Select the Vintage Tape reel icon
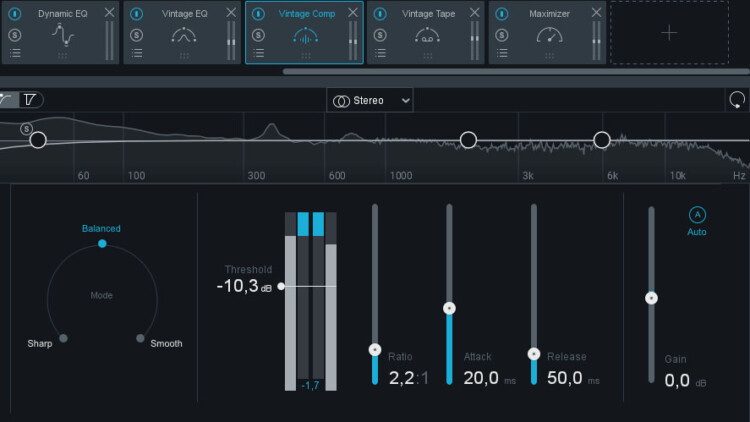The width and height of the screenshot is (750, 422). (x=428, y=35)
